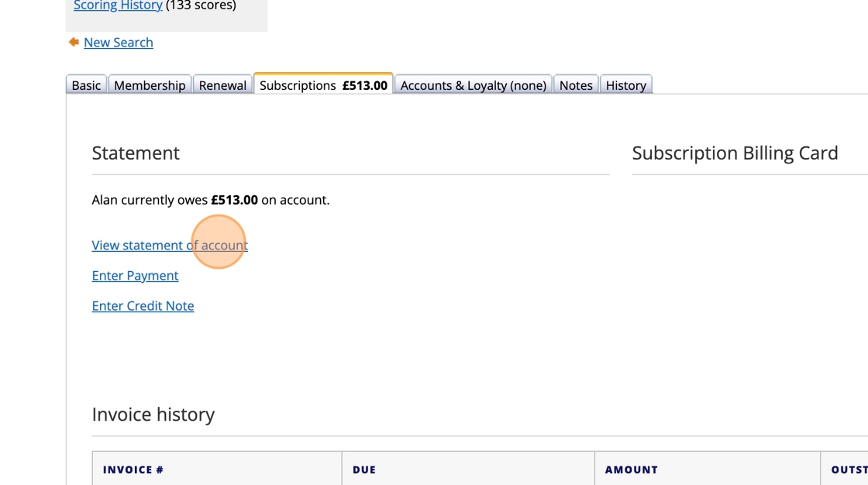Open the Scoring History link

click(118, 5)
